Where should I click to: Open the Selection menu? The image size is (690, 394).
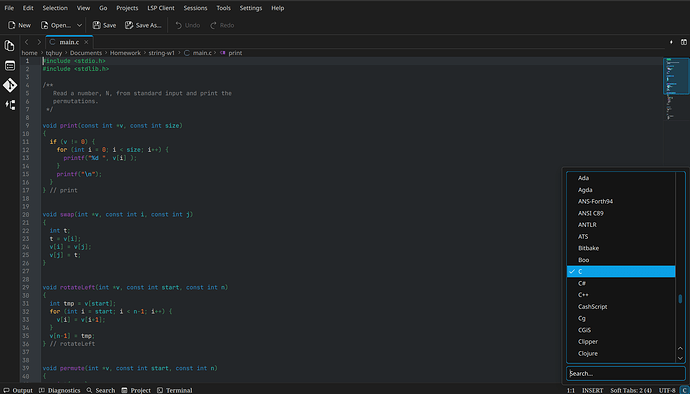coord(55,8)
